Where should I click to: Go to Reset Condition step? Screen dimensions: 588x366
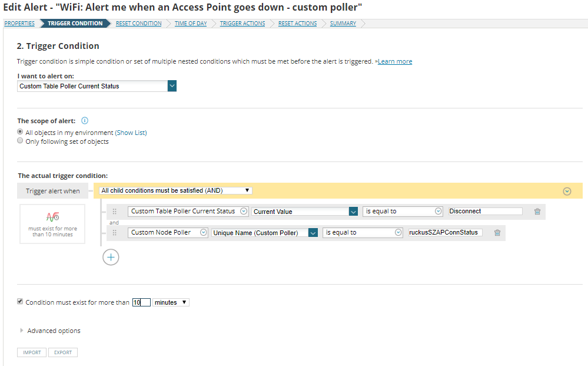(x=139, y=23)
